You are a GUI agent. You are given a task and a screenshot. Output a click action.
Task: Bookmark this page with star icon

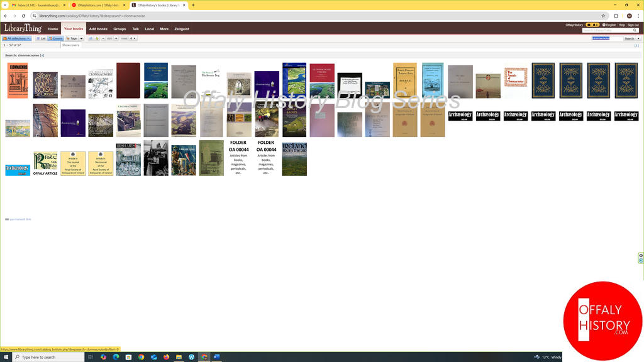tap(603, 16)
